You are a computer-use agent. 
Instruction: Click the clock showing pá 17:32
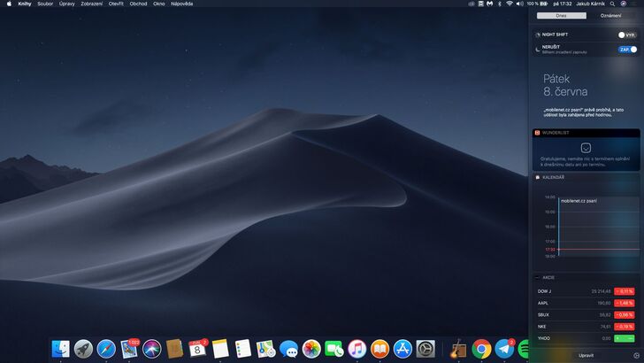[x=563, y=4]
